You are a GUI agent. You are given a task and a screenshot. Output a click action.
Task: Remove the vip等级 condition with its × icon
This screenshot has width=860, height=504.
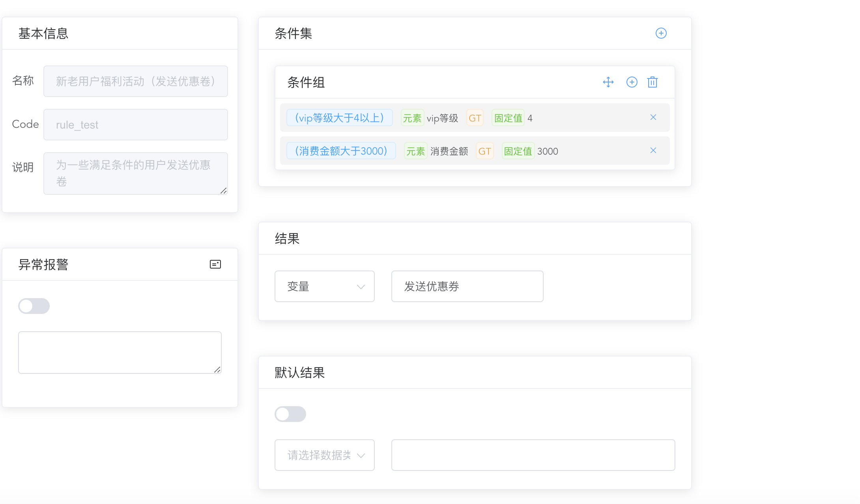tap(653, 117)
